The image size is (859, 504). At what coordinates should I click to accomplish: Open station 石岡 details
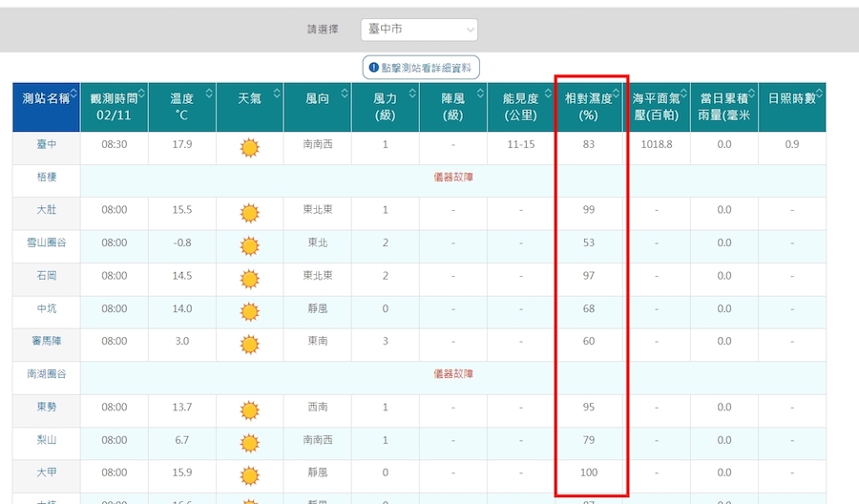[x=47, y=275]
